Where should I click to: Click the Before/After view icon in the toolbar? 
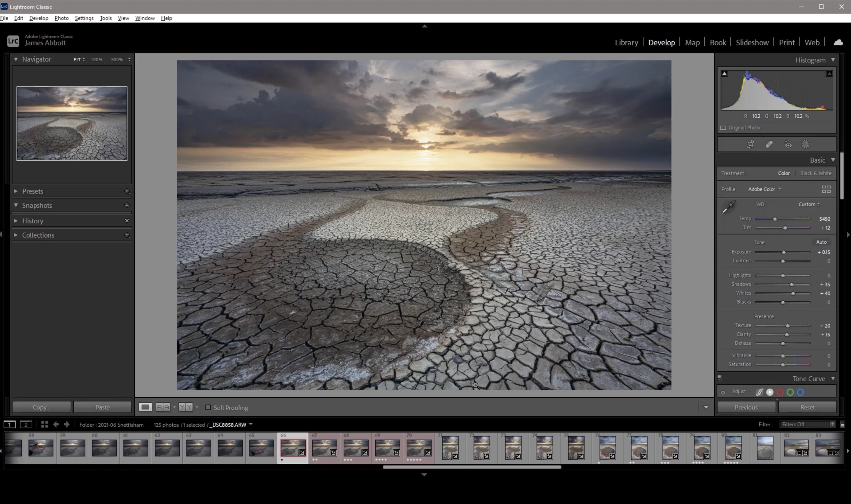164,407
